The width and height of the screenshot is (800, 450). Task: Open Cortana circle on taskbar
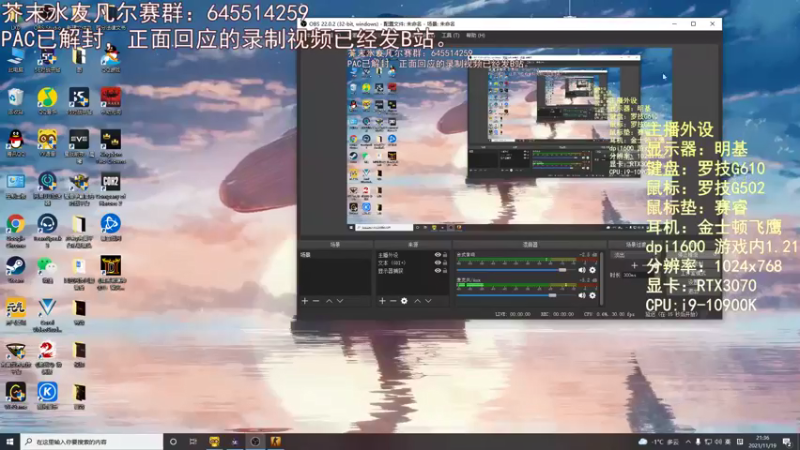click(173, 441)
